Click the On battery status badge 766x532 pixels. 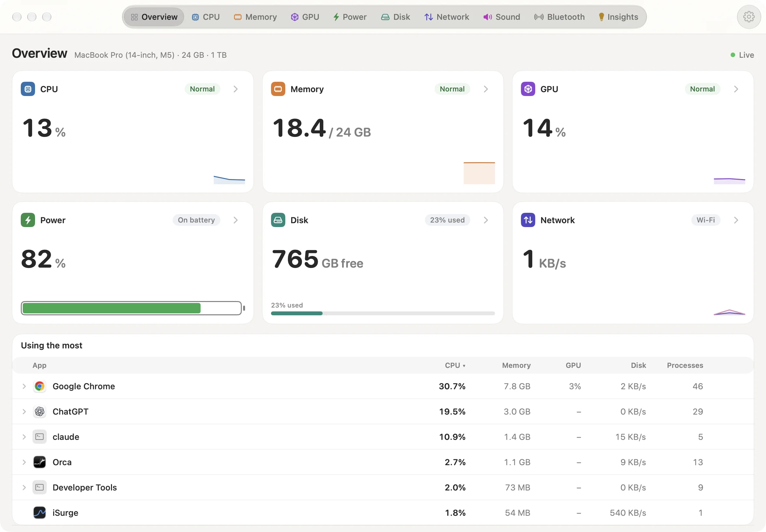point(196,220)
